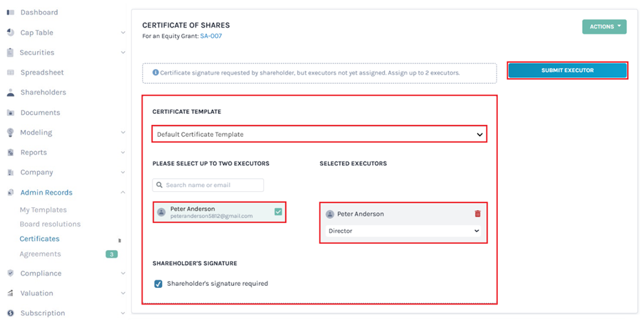Image resolution: width=644 pixels, height=328 pixels.
Task: Open Board resolutions in sidebar
Action: pyautogui.click(x=50, y=224)
